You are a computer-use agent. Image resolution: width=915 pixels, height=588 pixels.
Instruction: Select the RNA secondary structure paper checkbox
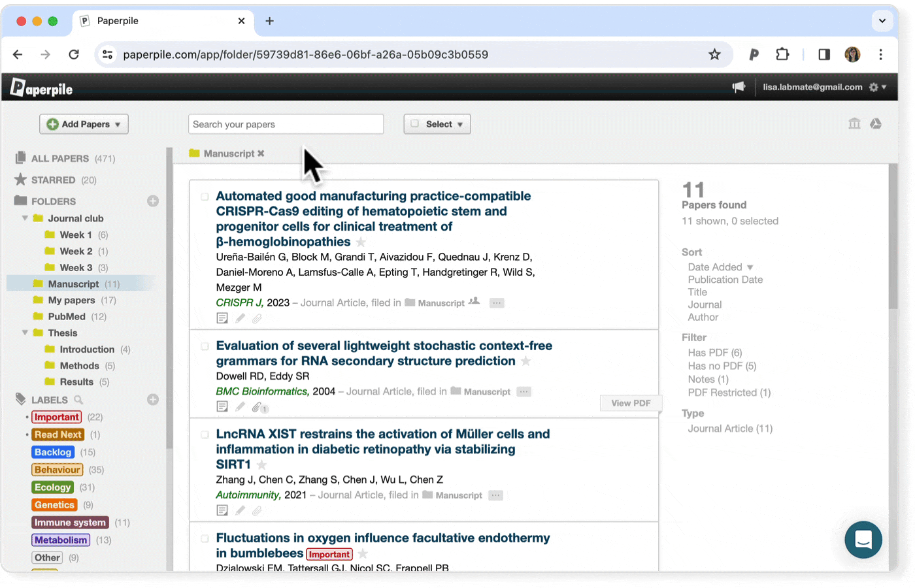pyautogui.click(x=205, y=346)
